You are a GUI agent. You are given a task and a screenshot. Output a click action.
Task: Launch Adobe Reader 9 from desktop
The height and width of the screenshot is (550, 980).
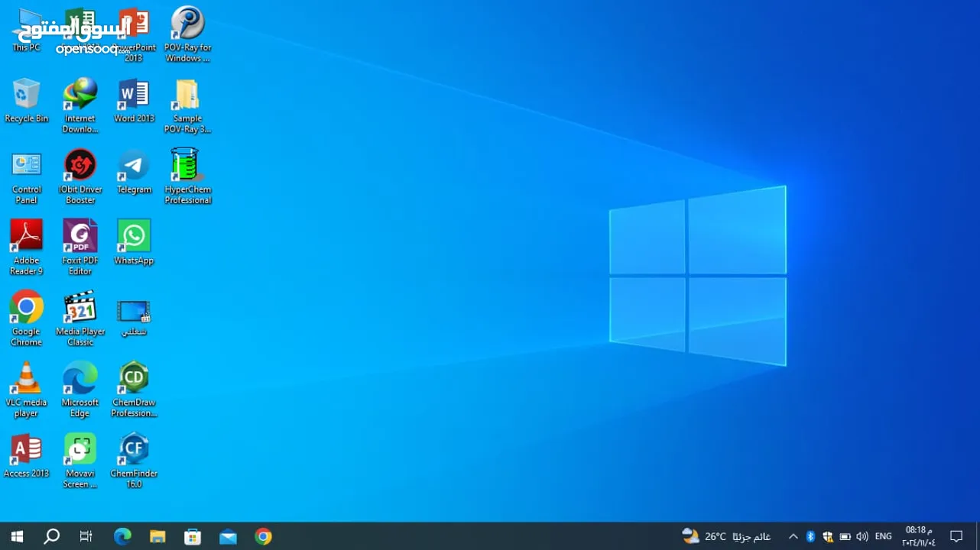point(26,247)
